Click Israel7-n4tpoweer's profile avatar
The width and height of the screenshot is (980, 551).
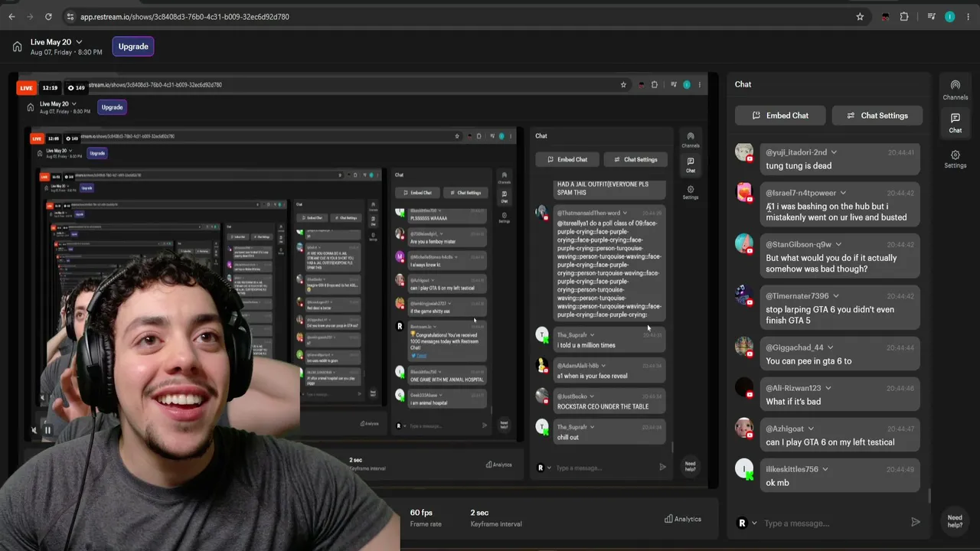pos(744,192)
